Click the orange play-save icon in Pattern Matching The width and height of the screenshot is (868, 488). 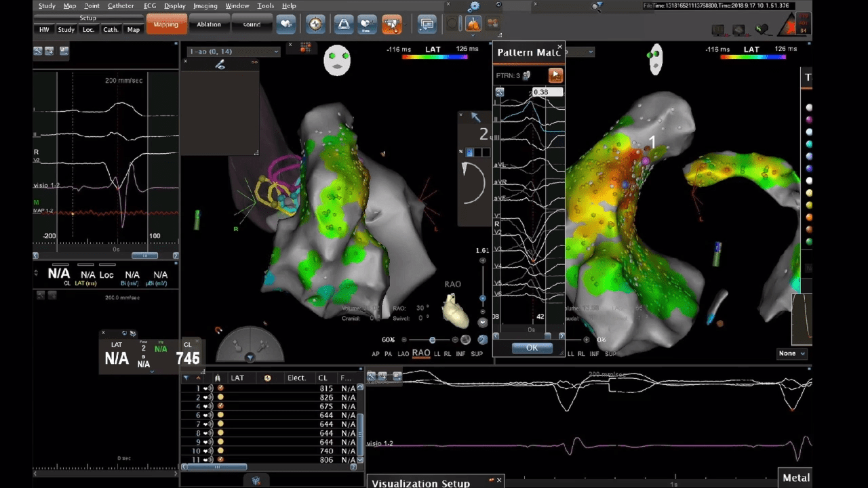coord(555,75)
